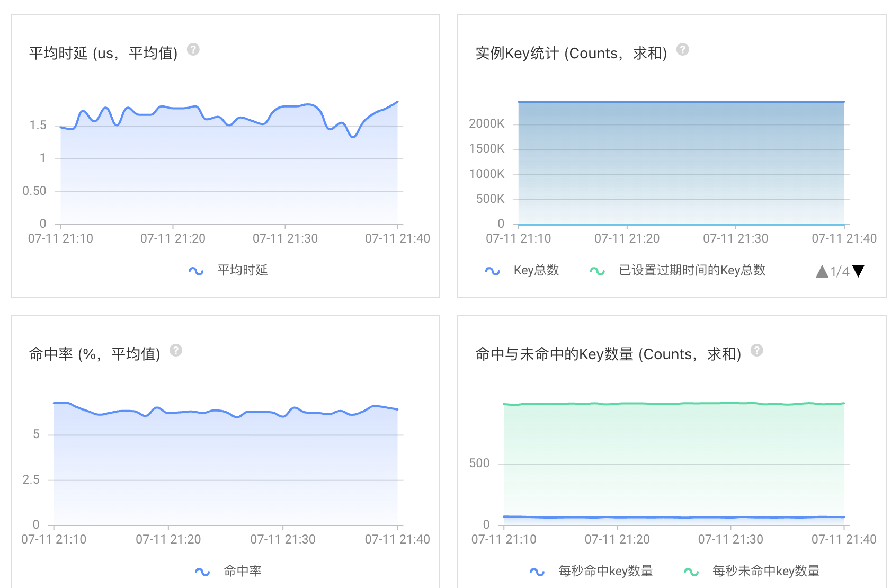The height and width of the screenshot is (588, 891).
Task: Go to next legend page with down arrow
Action: click(858, 271)
